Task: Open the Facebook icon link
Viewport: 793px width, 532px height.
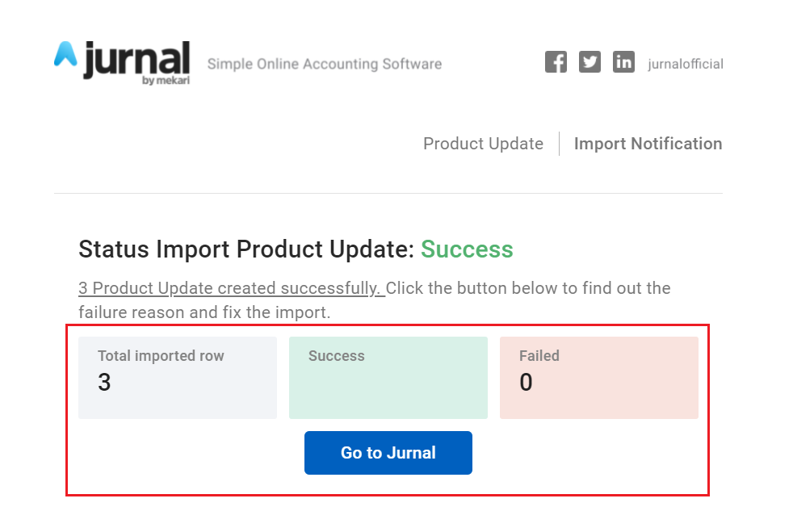Action: pyautogui.click(x=556, y=62)
